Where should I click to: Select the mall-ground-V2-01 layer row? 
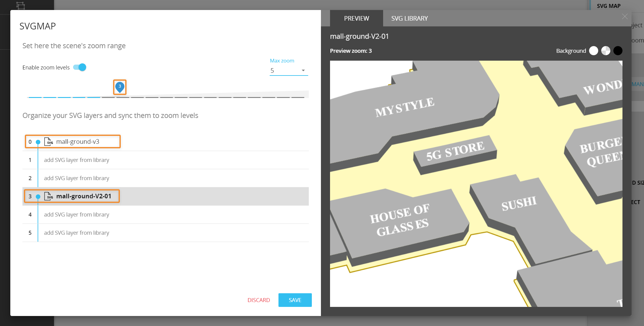pyautogui.click(x=166, y=196)
